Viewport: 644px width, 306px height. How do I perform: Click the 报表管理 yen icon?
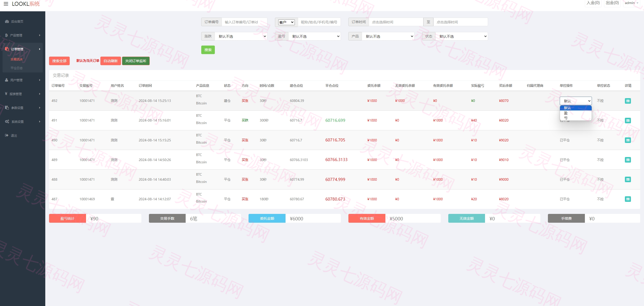tap(6, 94)
